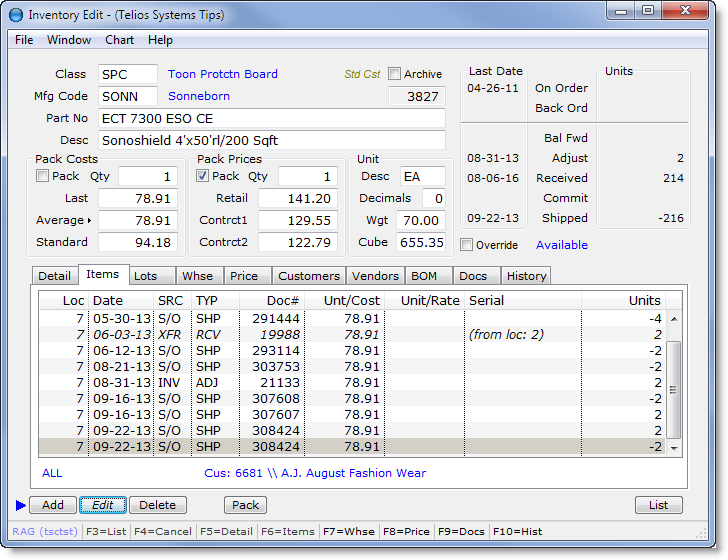
Task: Uncheck the Pack Prices checkbox
Action: pyautogui.click(x=203, y=177)
